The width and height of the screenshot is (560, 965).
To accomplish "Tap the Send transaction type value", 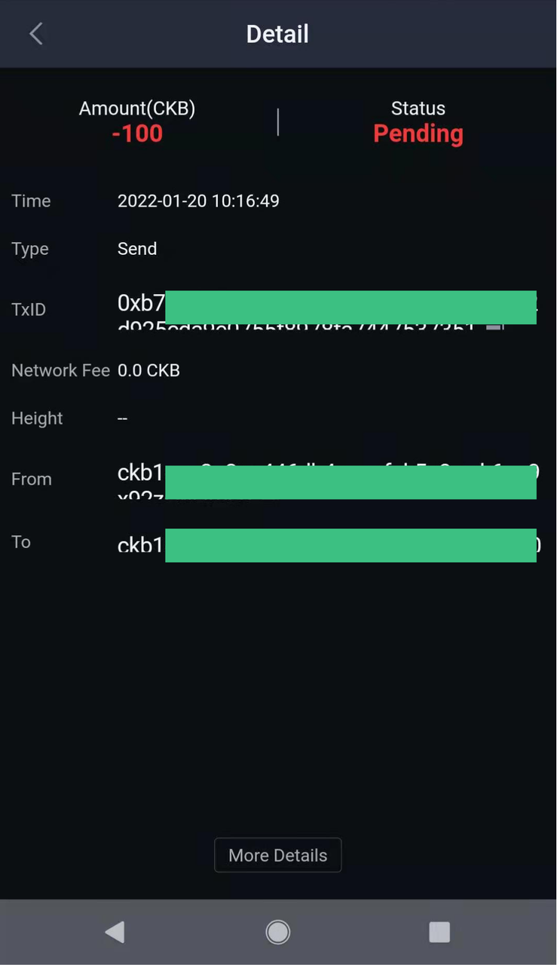I will pos(137,249).
